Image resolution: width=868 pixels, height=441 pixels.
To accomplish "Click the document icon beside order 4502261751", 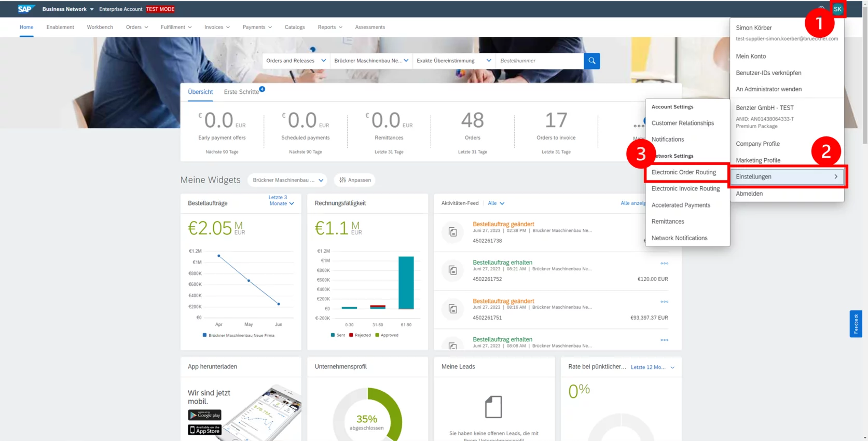I will coord(452,309).
